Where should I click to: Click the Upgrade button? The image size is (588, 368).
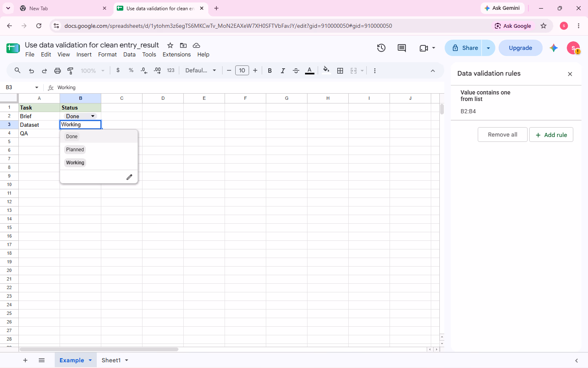coord(521,48)
